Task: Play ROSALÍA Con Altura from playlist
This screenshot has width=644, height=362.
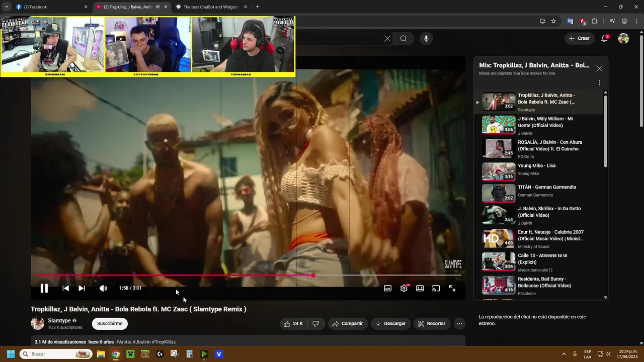Action: tap(538, 149)
